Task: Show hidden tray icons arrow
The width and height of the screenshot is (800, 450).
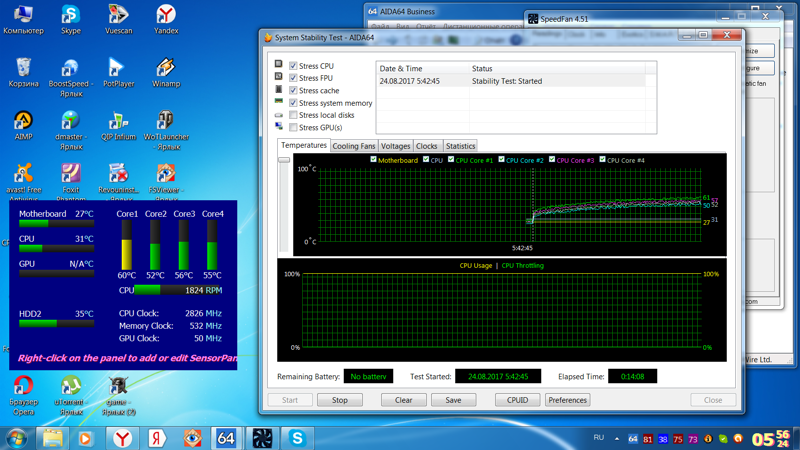Action: point(617,439)
